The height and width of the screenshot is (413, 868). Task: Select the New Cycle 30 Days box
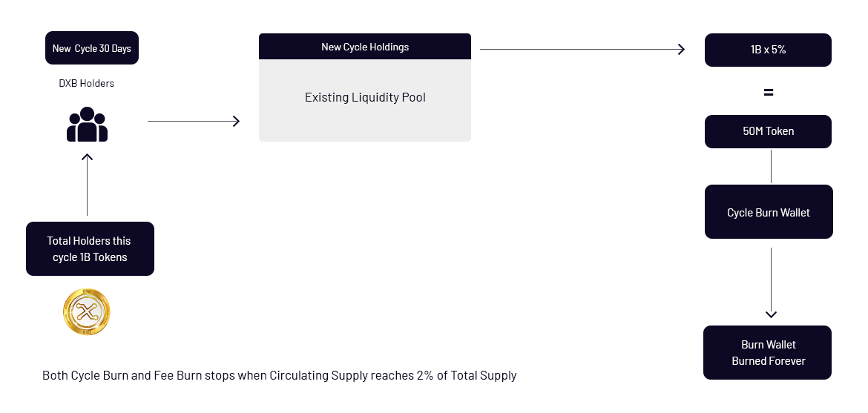(92, 48)
